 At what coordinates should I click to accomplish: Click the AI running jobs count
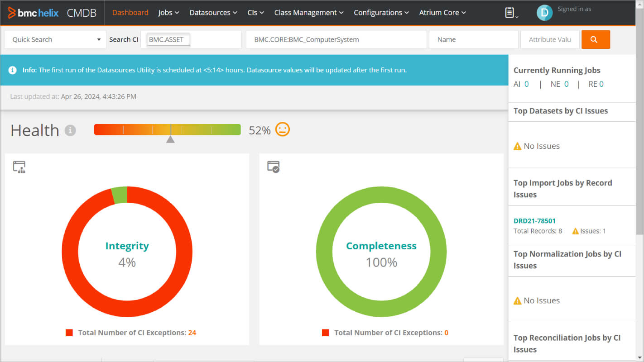pyautogui.click(x=526, y=84)
